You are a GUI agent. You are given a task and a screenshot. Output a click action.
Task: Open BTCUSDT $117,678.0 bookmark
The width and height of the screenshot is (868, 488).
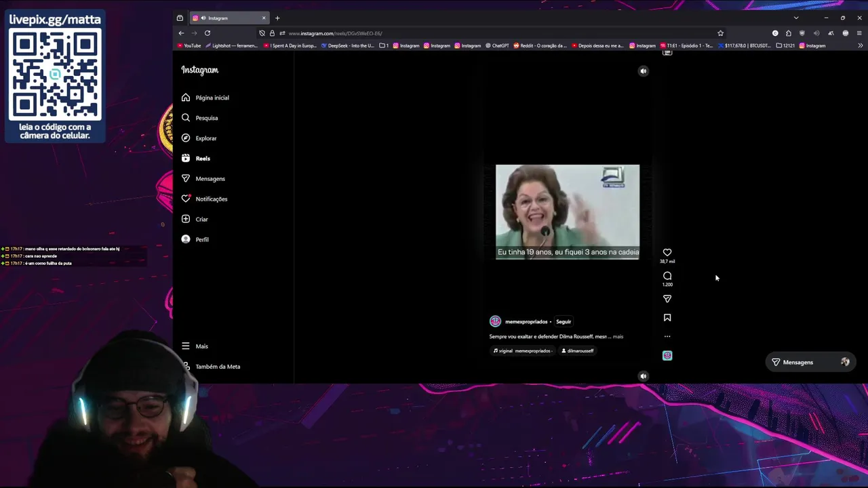pos(744,45)
